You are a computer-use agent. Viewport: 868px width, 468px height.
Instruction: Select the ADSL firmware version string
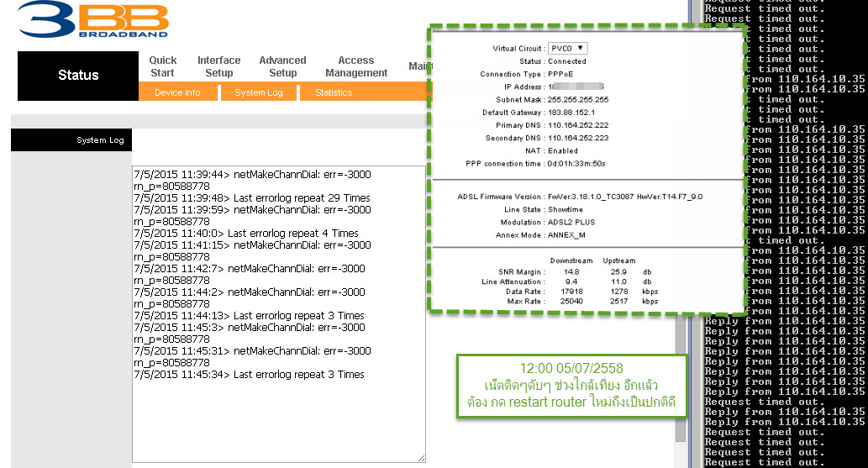[625, 197]
